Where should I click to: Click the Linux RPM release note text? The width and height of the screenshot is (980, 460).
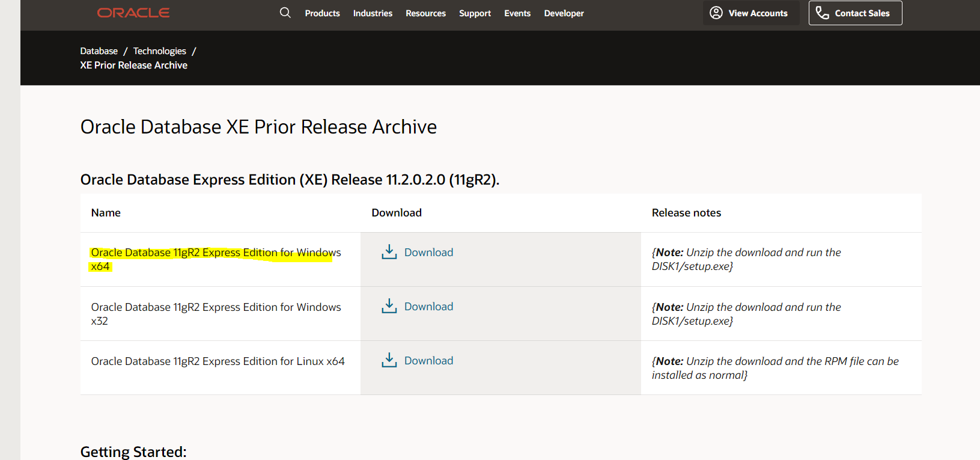pyautogui.click(x=775, y=368)
